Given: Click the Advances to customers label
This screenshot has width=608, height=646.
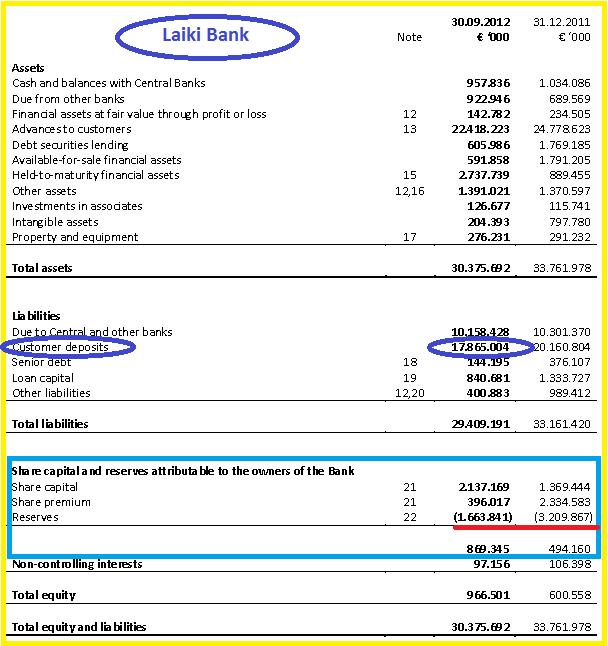Looking at the screenshot, I should click(72, 129).
